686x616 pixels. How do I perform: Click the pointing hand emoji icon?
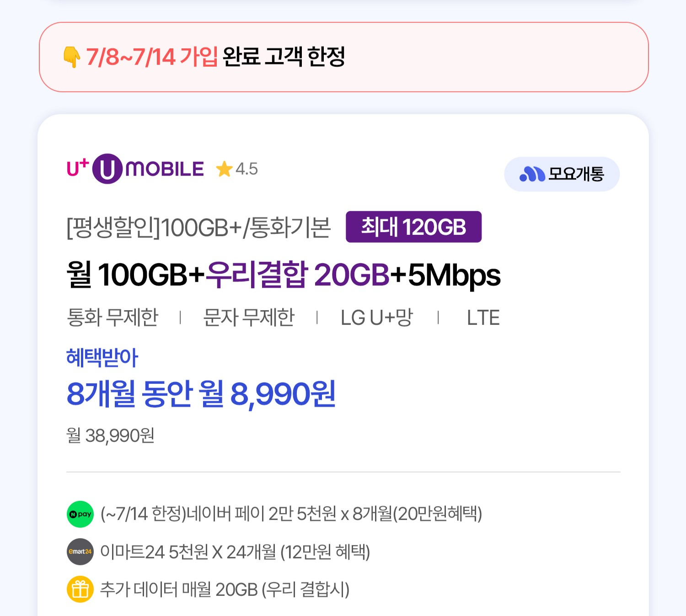pos(72,57)
